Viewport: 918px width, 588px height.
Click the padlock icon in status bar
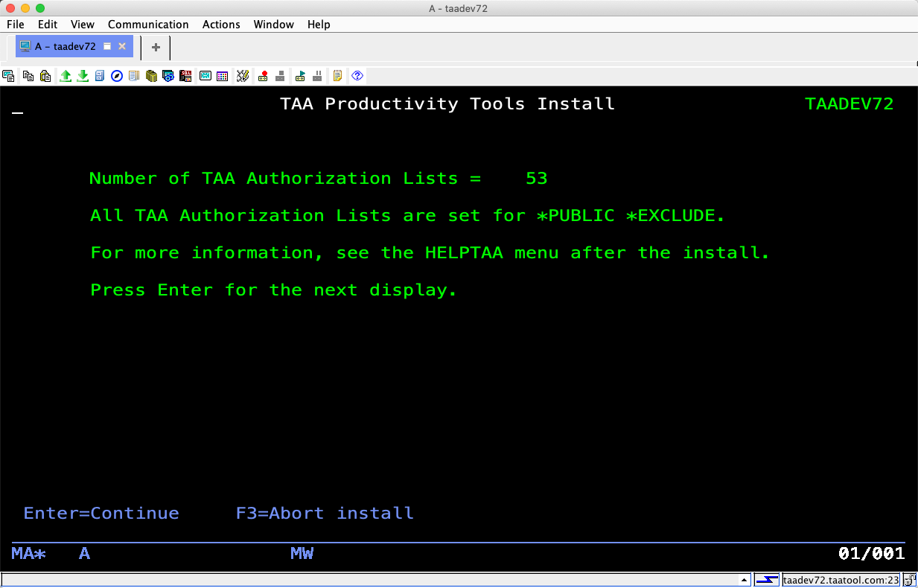(910, 580)
